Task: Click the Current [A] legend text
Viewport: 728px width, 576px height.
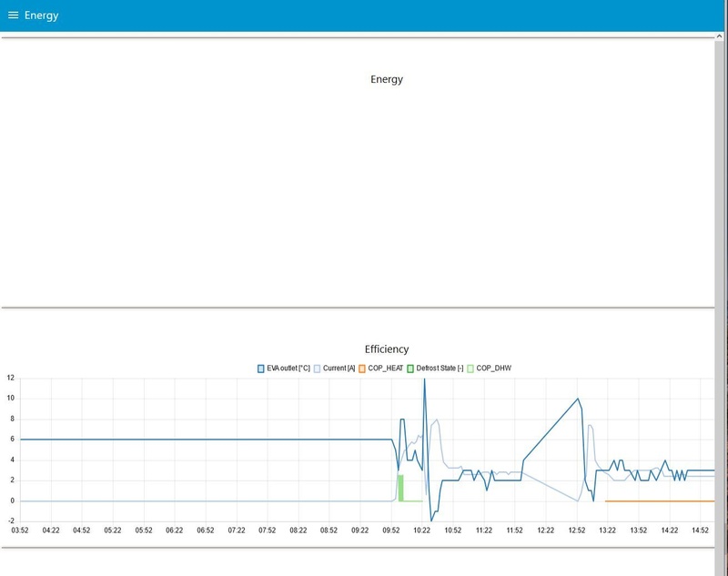Action: tap(339, 368)
